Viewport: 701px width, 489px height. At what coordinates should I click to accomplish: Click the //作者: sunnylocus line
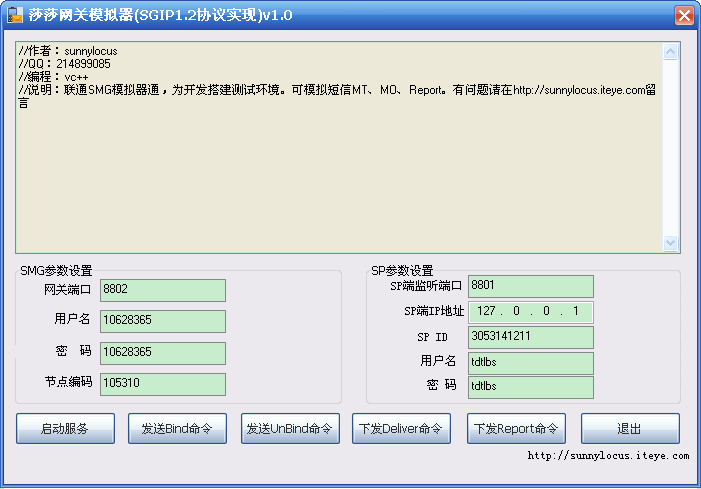(x=68, y=51)
